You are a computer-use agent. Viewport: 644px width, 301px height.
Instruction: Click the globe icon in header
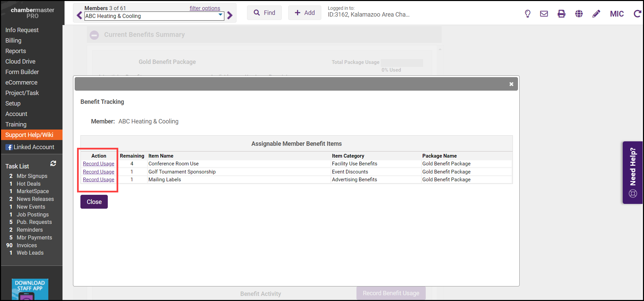coord(579,14)
